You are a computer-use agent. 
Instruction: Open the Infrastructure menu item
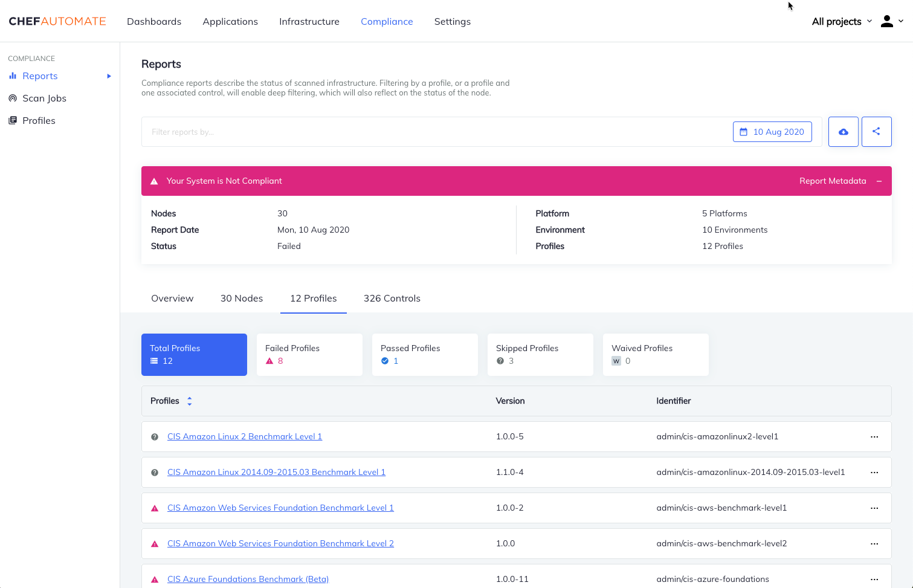point(309,21)
